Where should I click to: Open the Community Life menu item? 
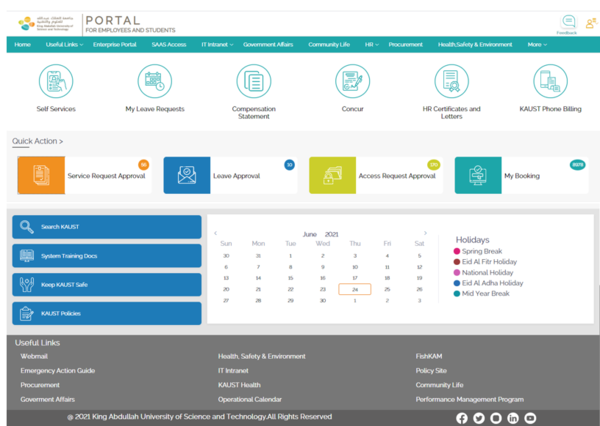click(x=327, y=45)
